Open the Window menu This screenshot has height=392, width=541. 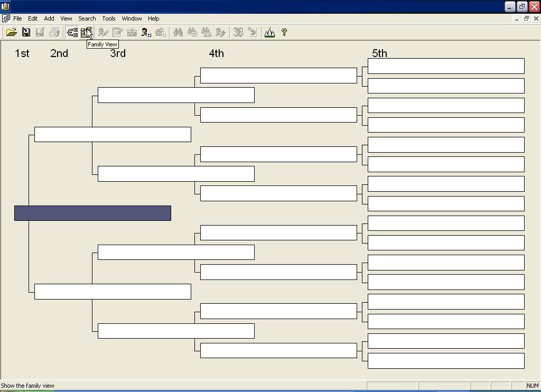tap(132, 18)
